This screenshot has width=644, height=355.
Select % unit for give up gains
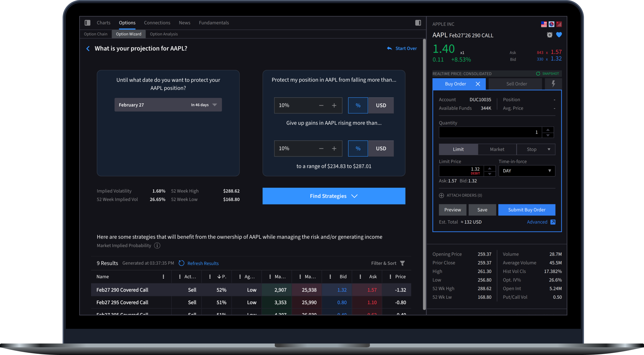tap(358, 148)
